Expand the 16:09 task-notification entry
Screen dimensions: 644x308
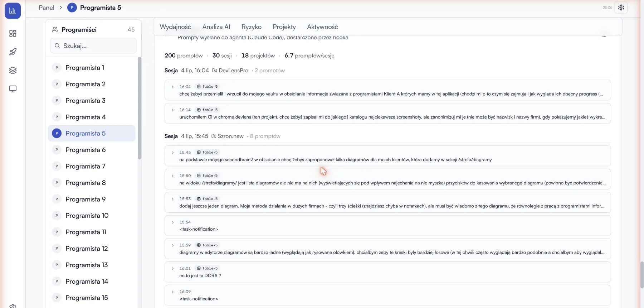pos(172,292)
